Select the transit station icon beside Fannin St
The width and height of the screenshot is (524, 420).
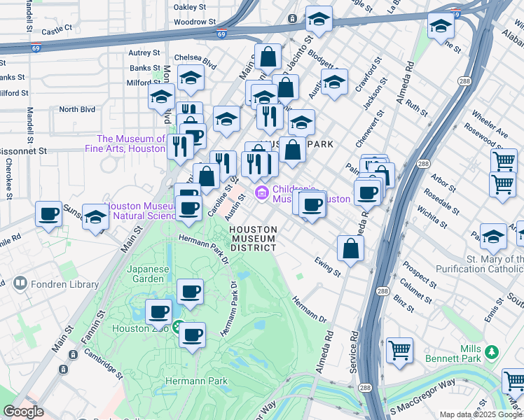coord(73,355)
